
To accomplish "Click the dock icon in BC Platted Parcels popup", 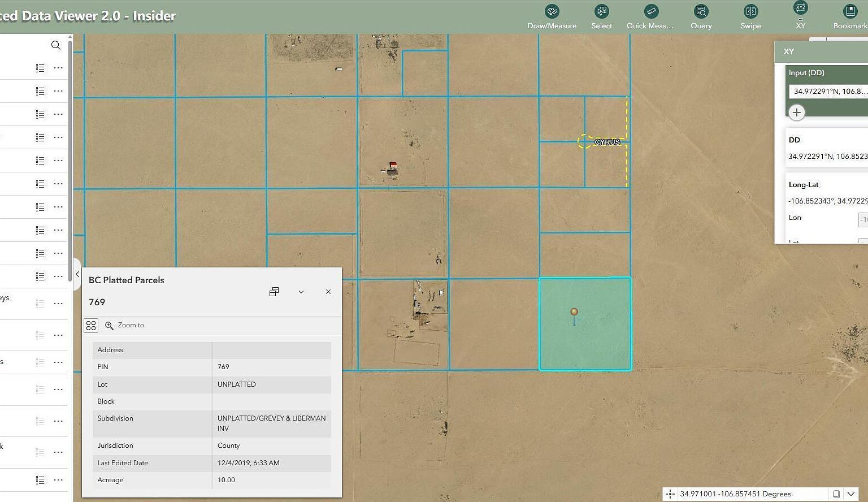I will pyautogui.click(x=274, y=292).
